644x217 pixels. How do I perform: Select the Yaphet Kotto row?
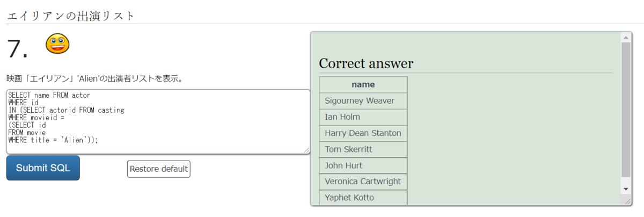[x=363, y=198]
